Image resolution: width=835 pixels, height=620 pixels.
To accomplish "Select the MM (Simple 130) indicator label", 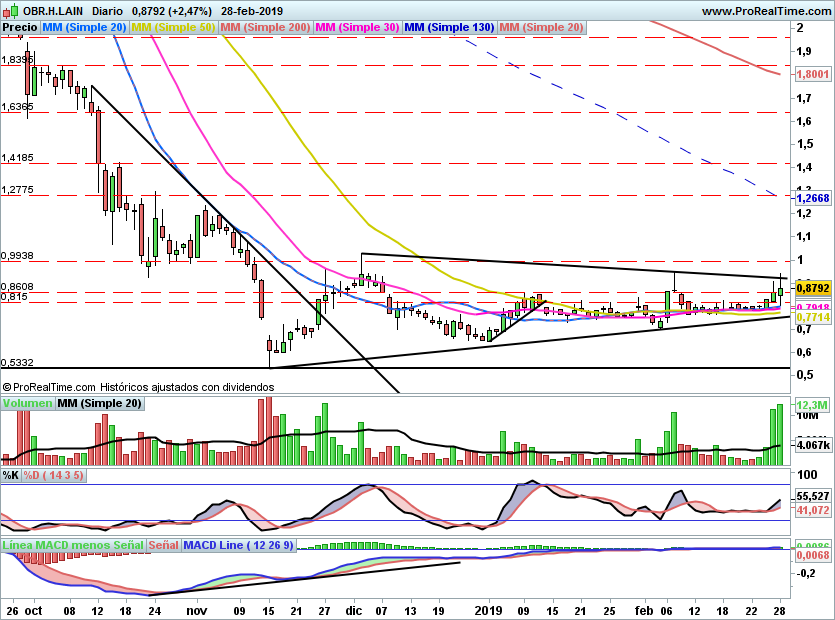I will coord(449,28).
